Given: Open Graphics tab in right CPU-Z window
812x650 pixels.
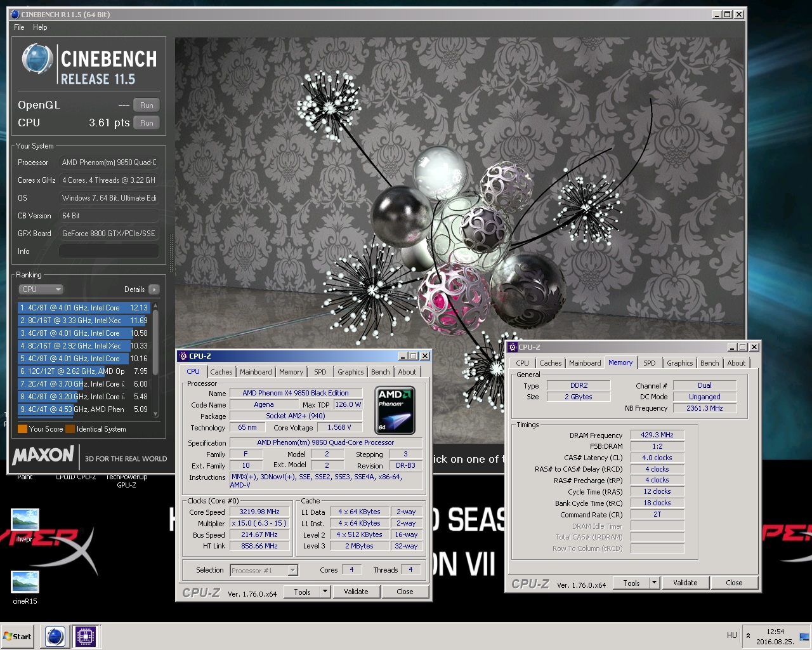Looking at the screenshot, I should [x=680, y=363].
